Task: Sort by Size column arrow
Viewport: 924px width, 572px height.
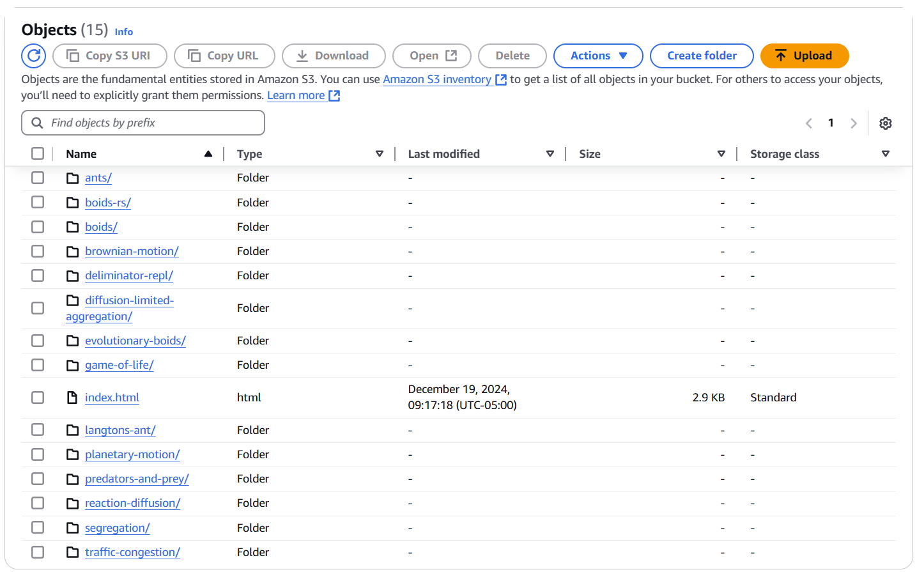Action: (x=721, y=154)
